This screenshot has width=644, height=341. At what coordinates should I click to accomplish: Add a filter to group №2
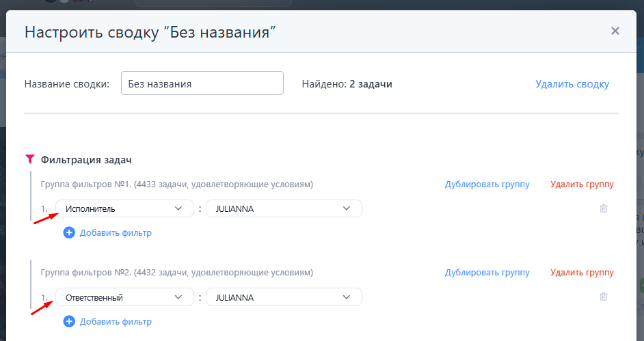click(116, 321)
